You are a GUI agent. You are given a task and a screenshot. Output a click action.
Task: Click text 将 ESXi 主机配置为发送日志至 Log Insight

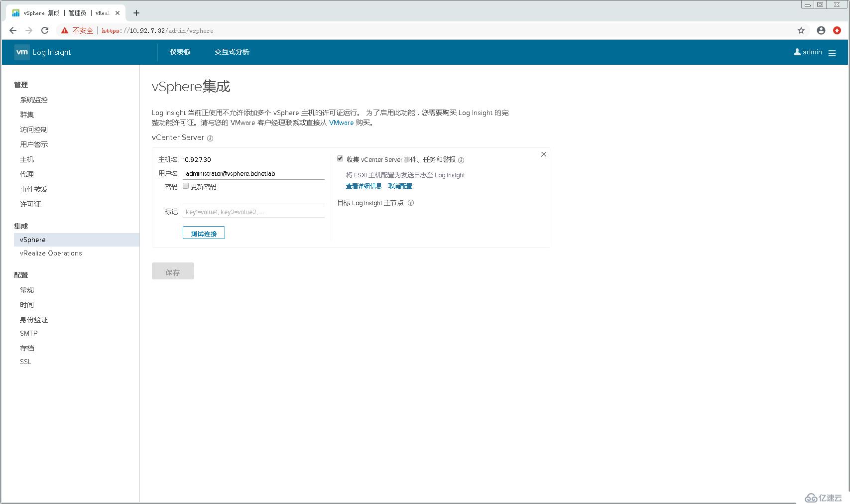pos(405,175)
